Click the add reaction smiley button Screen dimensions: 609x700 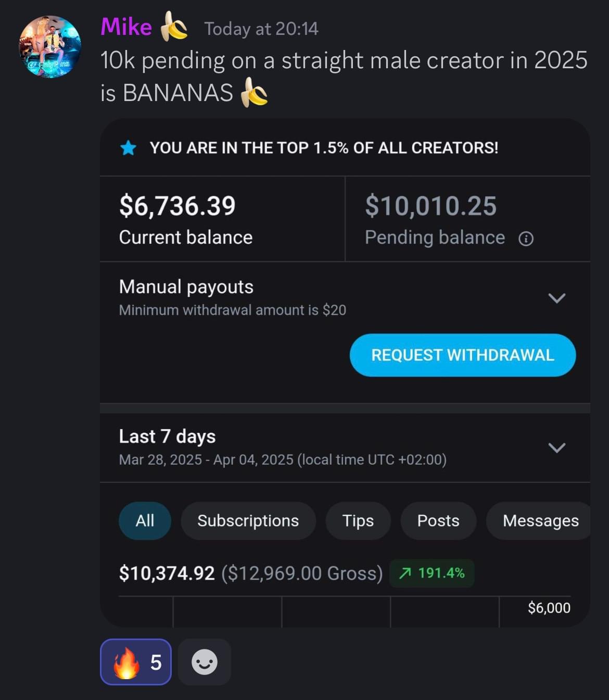[205, 662]
